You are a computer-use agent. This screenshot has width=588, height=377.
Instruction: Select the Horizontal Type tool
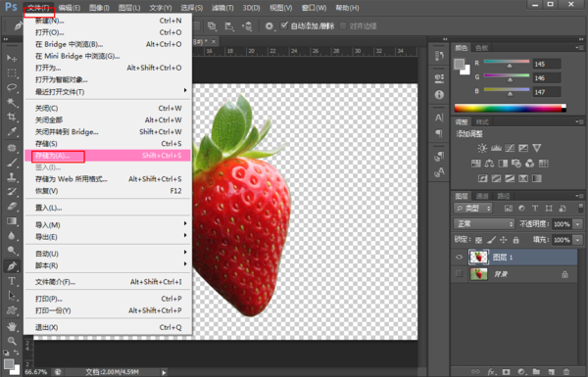[x=12, y=281]
